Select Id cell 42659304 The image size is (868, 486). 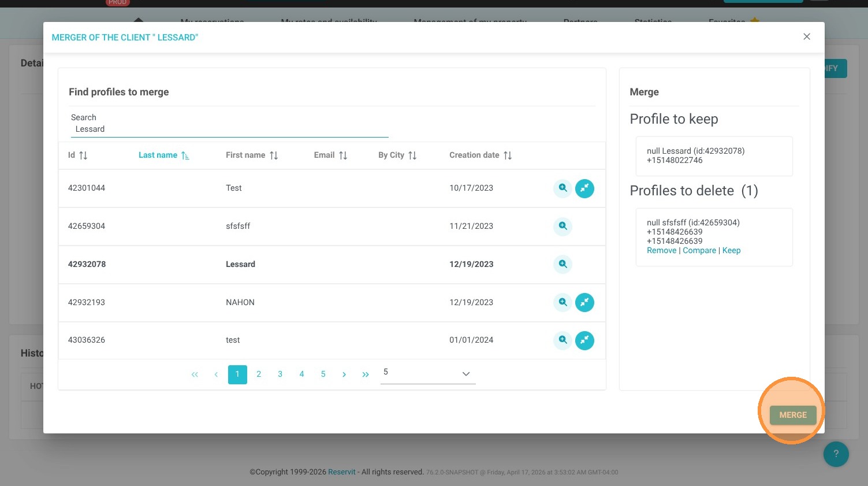click(87, 227)
